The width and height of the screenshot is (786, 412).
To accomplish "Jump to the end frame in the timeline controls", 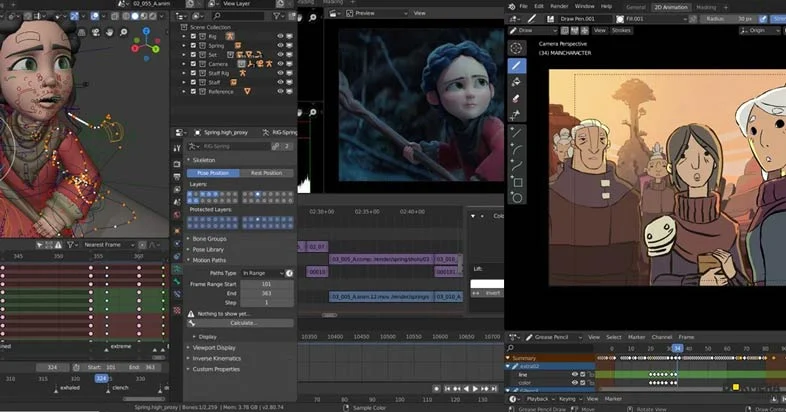I will pos(494,388).
